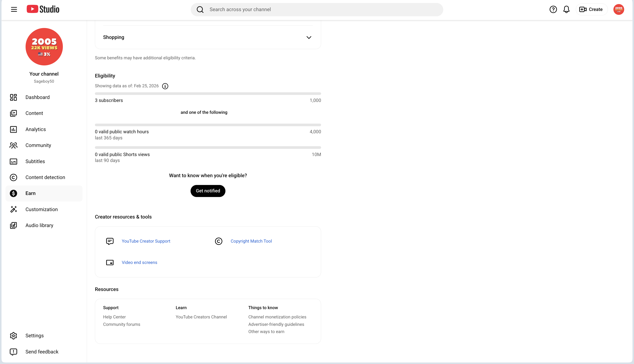
Task: Click the watch hours progress bar
Action: click(208, 125)
